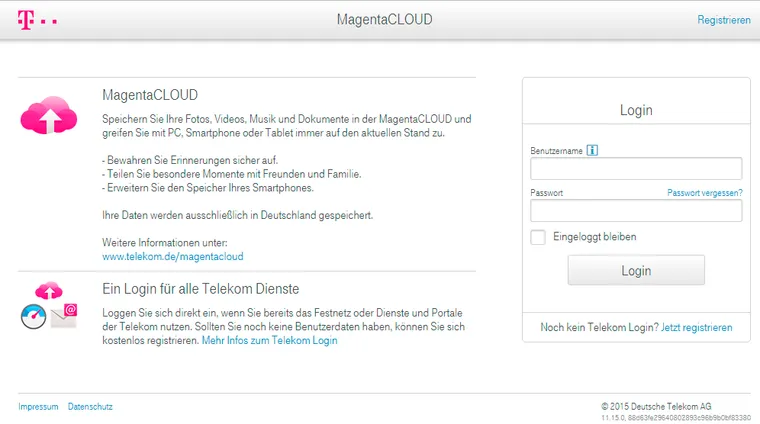Screen dimensions: 760x424
Task: Click 'Erweitern Sie den Speicher' line
Action: 208,188
